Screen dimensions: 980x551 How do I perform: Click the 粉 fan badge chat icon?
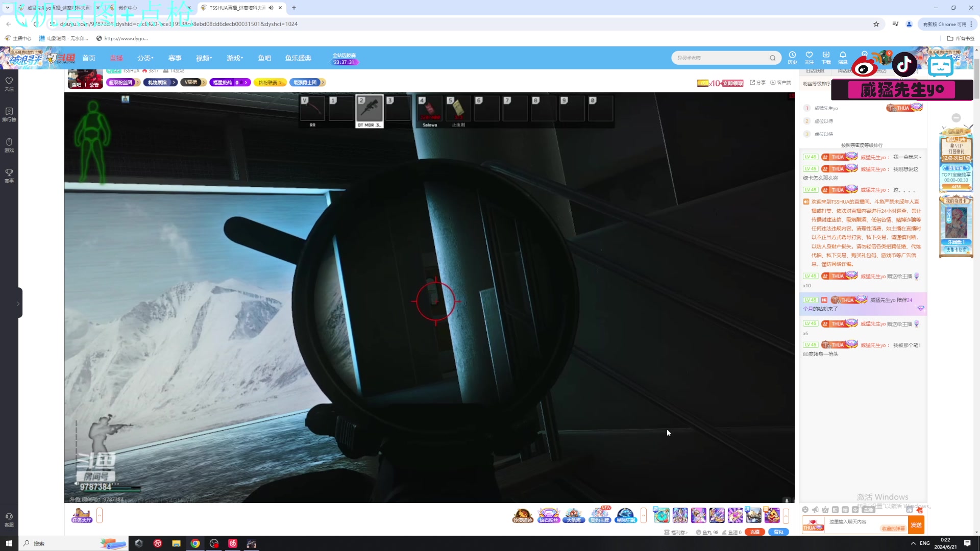coord(835,510)
